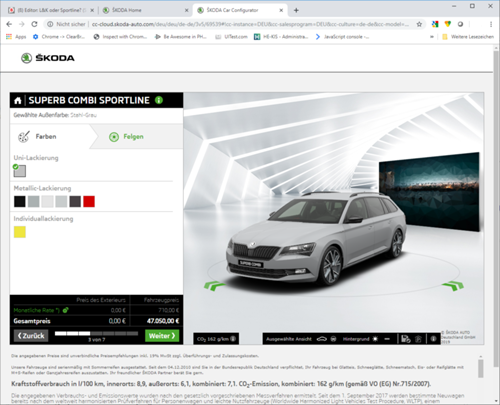Click the browser address bar URL

(250, 24)
